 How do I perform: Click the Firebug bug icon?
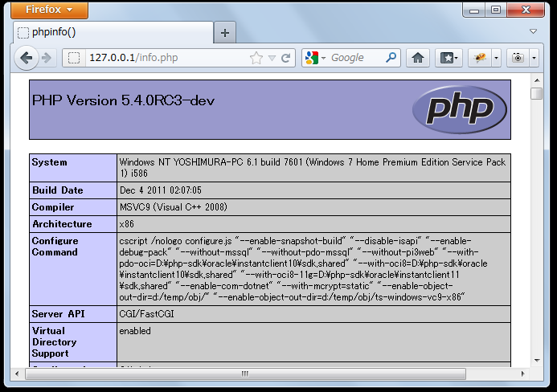click(x=480, y=58)
